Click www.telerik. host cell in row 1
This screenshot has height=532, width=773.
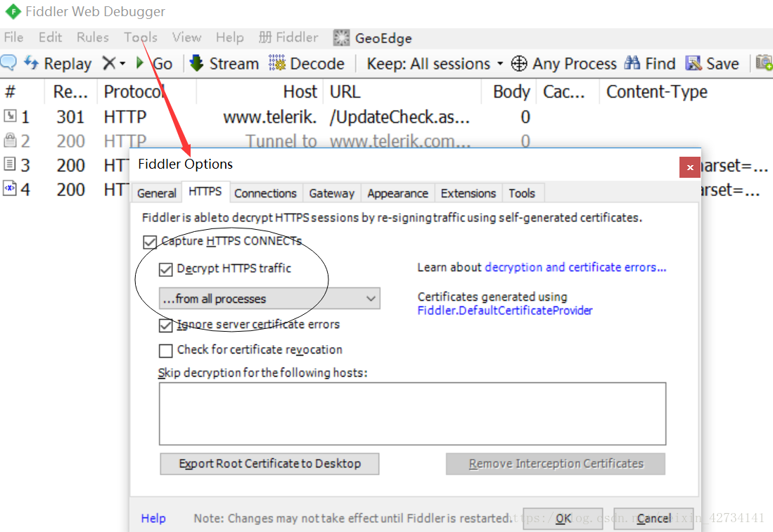pos(269,117)
